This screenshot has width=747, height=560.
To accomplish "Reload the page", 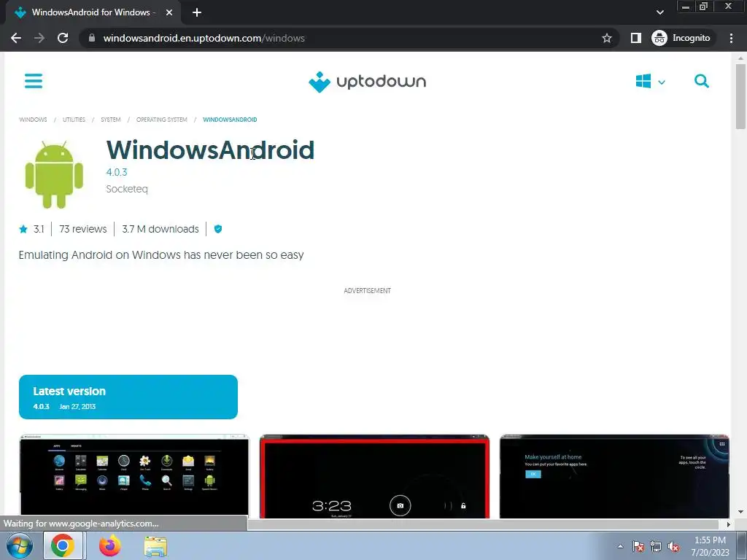I will click(x=63, y=38).
